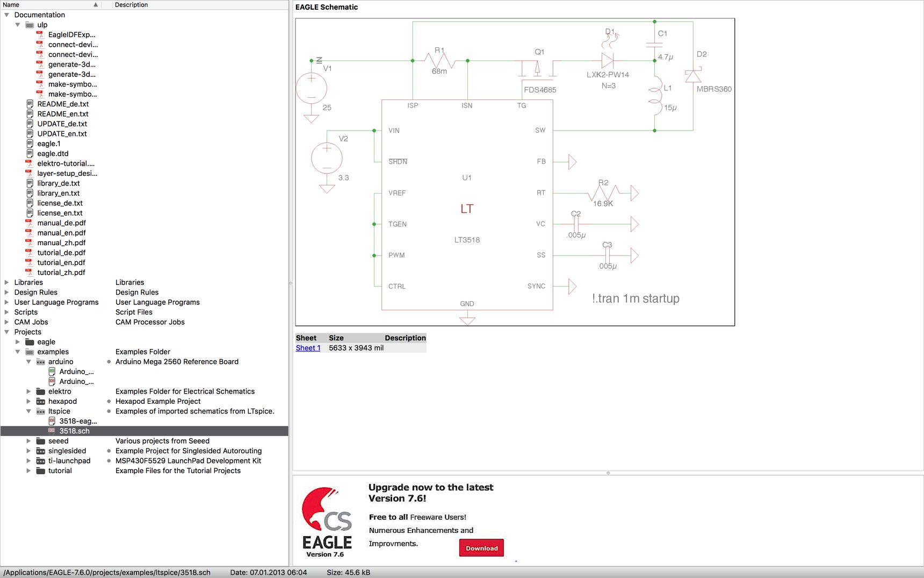
Task: Click the ltspice project folder icon
Action: coord(41,411)
